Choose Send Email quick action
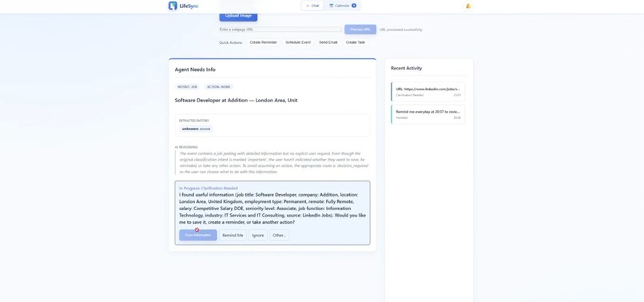This screenshot has width=644, height=302. click(328, 42)
